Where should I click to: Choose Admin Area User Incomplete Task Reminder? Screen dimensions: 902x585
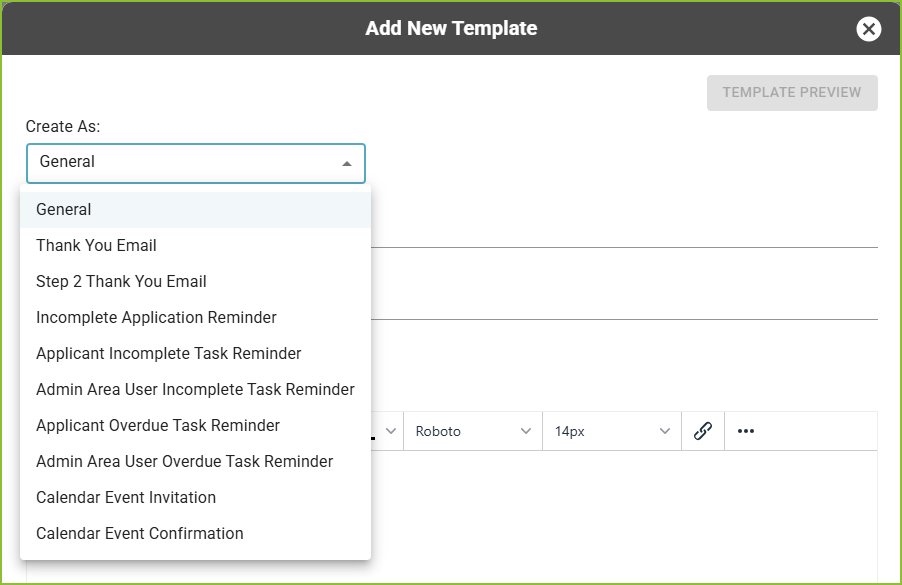[x=195, y=390]
